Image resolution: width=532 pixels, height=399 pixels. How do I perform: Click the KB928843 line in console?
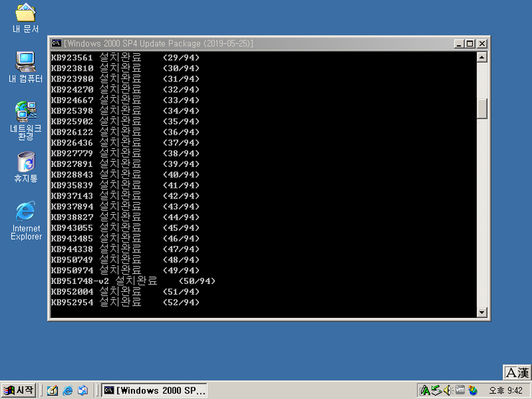tap(125, 175)
